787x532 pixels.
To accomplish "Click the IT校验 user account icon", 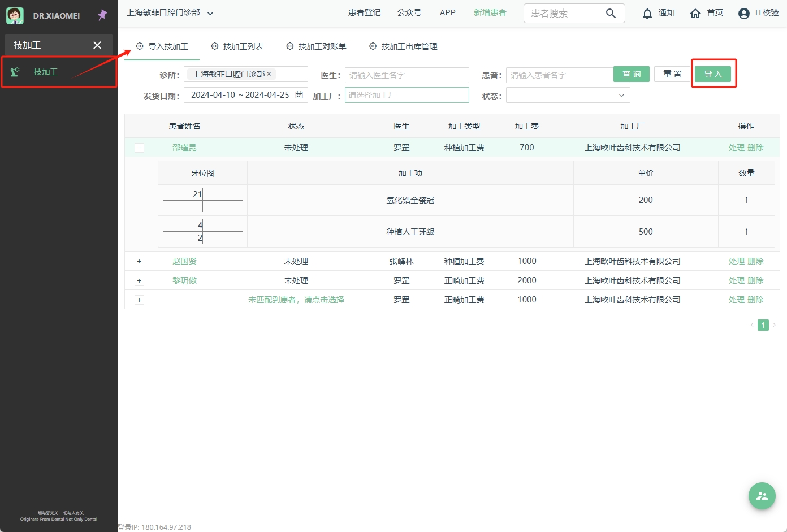I will tap(744, 13).
